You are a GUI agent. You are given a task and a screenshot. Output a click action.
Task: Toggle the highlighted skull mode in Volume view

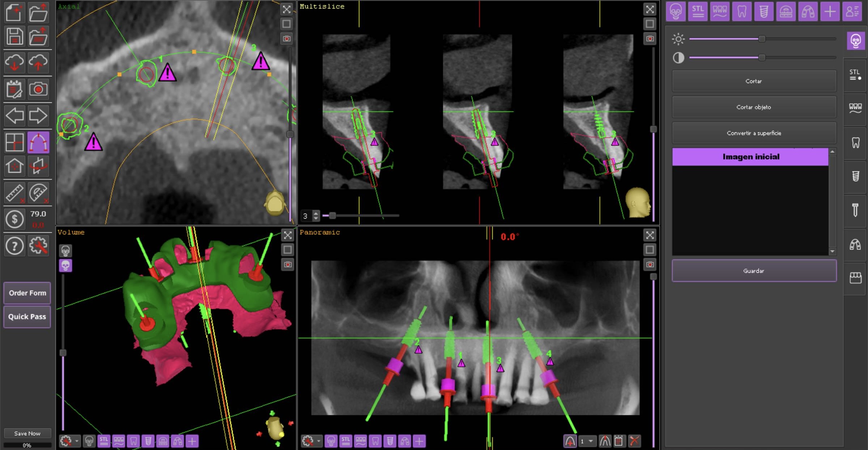pyautogui.click(x=65, y=266)
